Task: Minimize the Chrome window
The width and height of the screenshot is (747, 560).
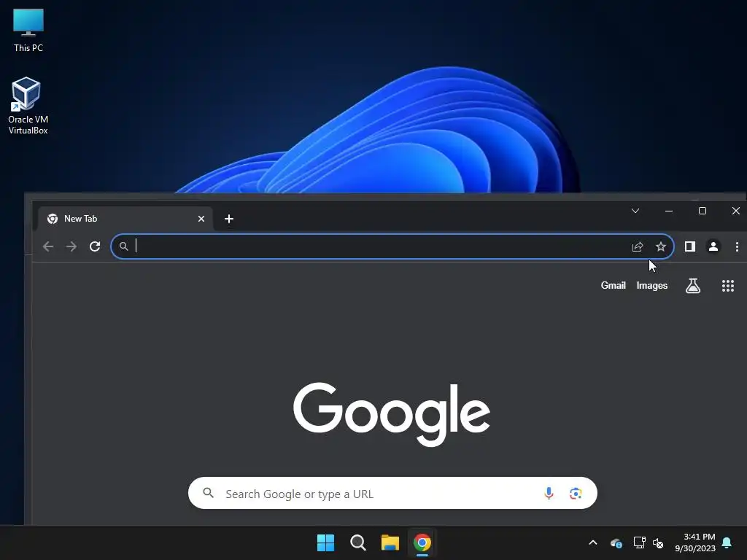Action: click(669, 211)
